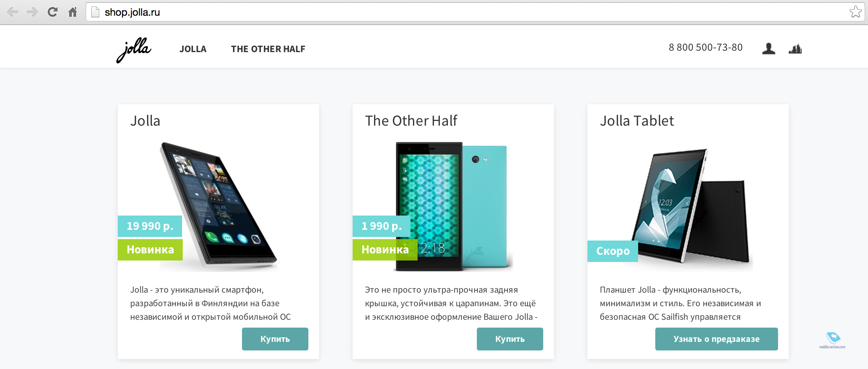Click the Jolla logo
Image resolution: width=868 pixels, height=369 pixels.
(x=134, y=50)
